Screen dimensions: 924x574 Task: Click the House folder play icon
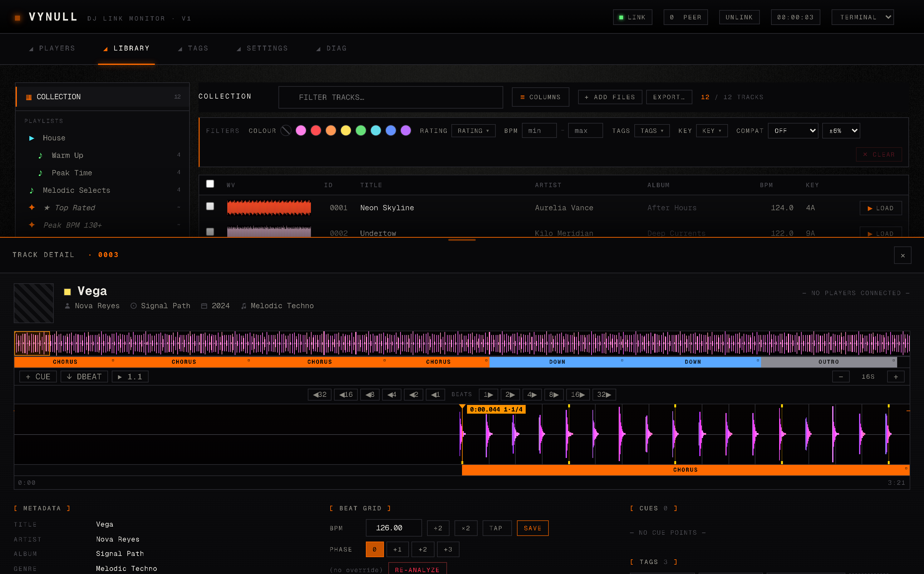(x=32, y=138)
